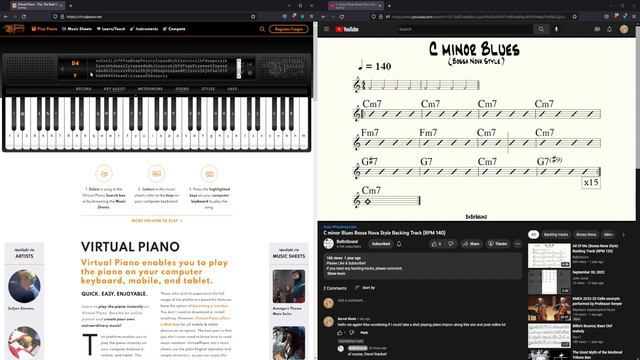Select the All filter chip
The image size is (640, 360).
tap(533, 234)
